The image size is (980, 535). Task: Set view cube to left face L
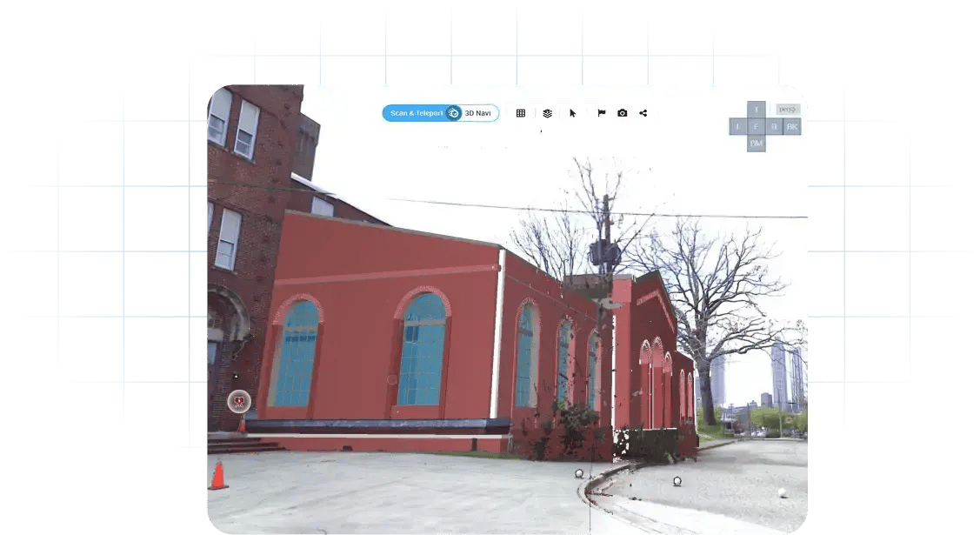[738, 127]
